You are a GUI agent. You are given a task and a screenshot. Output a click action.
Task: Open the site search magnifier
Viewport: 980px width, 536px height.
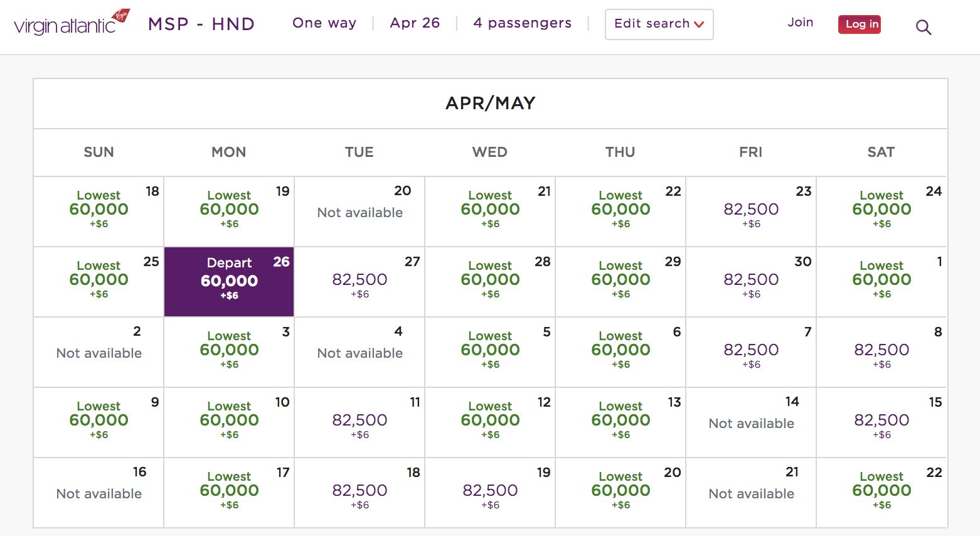click(x=923, y=27)
